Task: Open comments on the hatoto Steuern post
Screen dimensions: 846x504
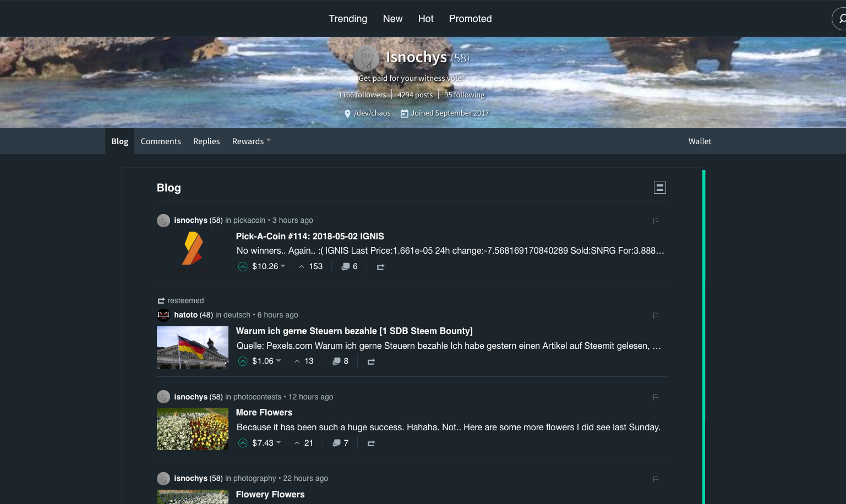Action: point(340,361)
